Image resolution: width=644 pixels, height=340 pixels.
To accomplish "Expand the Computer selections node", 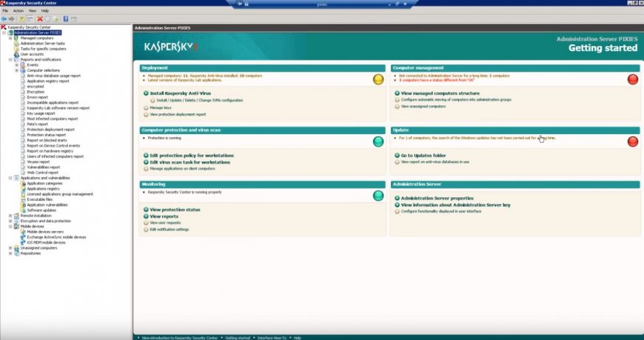I will [17, 70].
